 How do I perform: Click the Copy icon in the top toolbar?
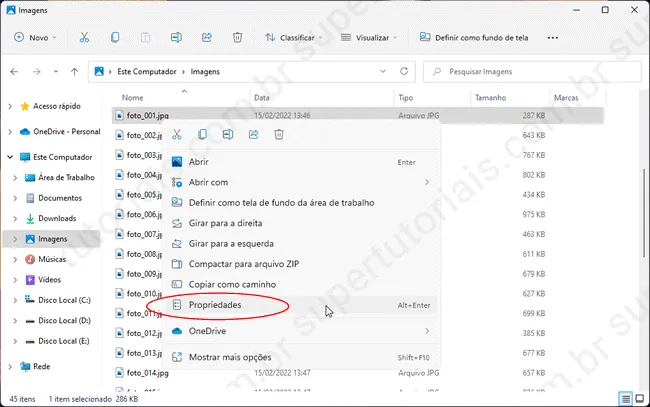coord(115,38)
